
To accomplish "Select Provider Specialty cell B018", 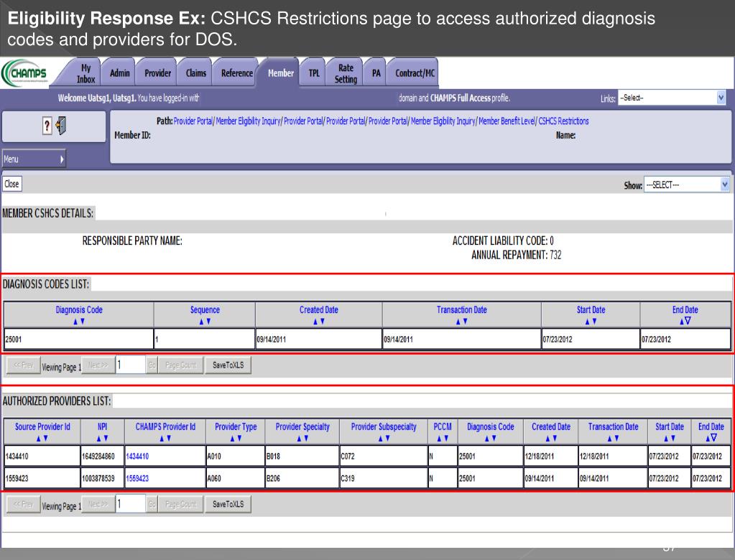I will pos(302,456).
